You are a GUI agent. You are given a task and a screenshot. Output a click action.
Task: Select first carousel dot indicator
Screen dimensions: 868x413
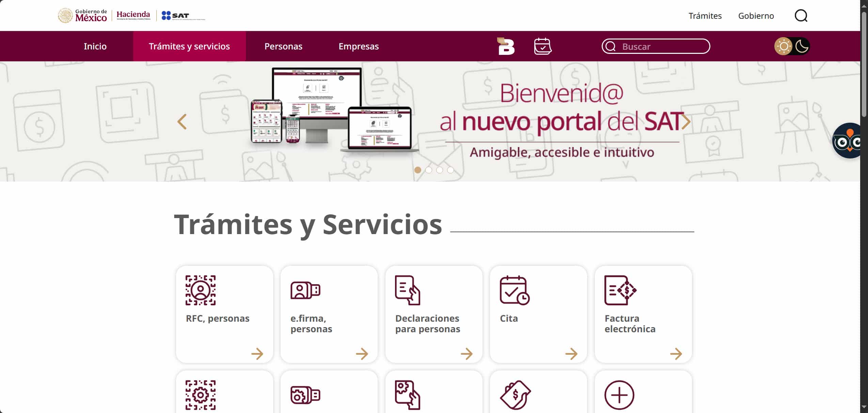(418, 170)
